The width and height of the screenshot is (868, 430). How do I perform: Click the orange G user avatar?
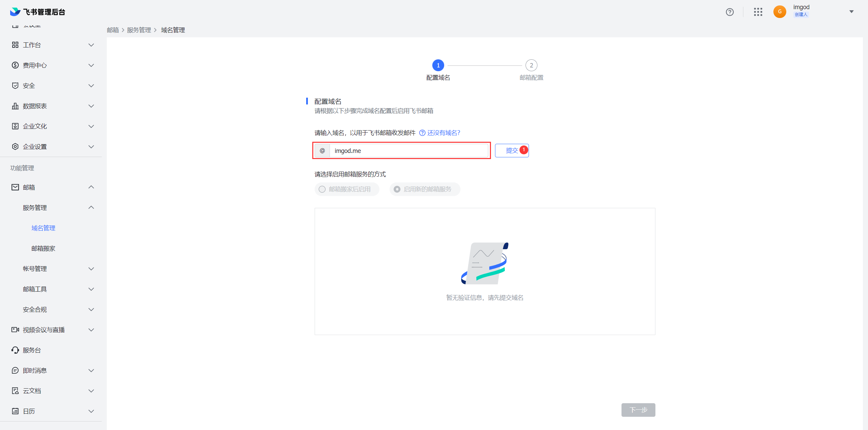coord(780,12)
